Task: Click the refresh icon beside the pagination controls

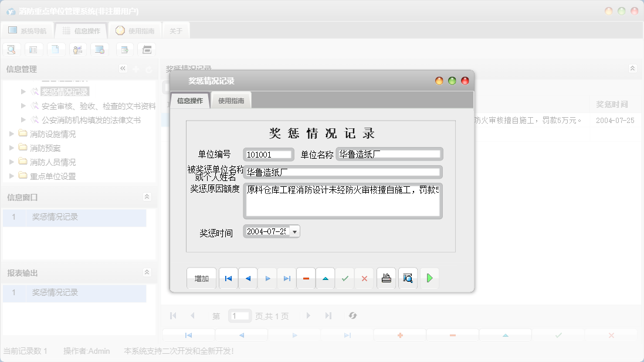Action: tap(352, 315)
